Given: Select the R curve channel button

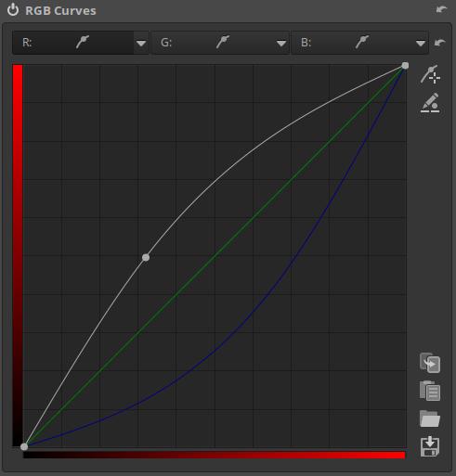Looking at the screenshot, I should click(x=73, y=43).
